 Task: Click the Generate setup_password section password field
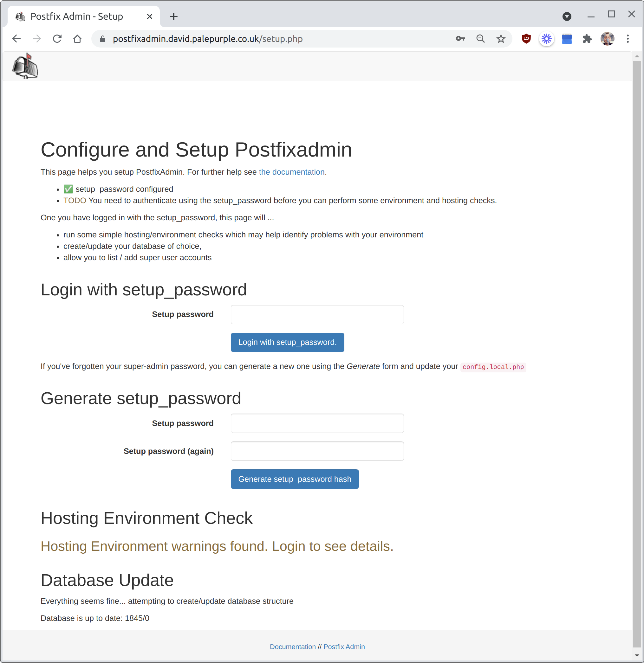coord(317,423)
